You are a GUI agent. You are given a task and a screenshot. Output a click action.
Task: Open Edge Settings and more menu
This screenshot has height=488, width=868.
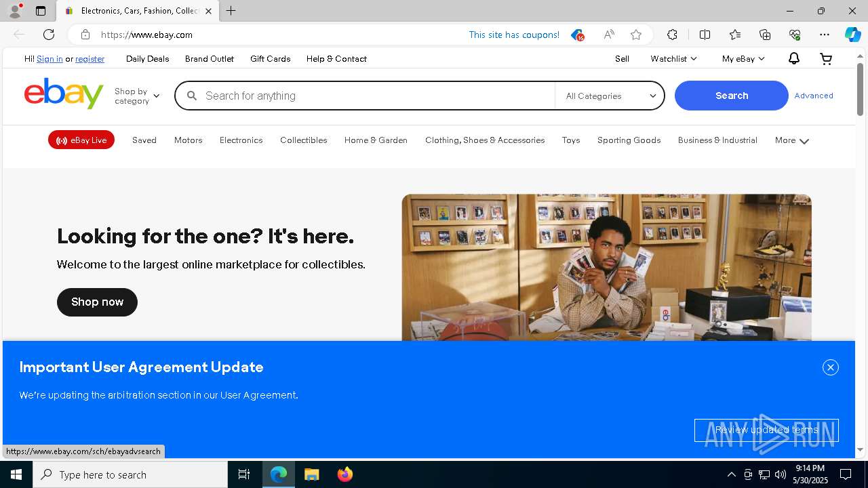[x=825, y=35]
